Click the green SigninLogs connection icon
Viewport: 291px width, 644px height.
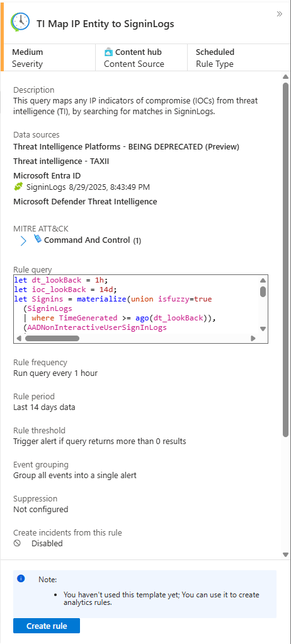(x=18, y=187)
